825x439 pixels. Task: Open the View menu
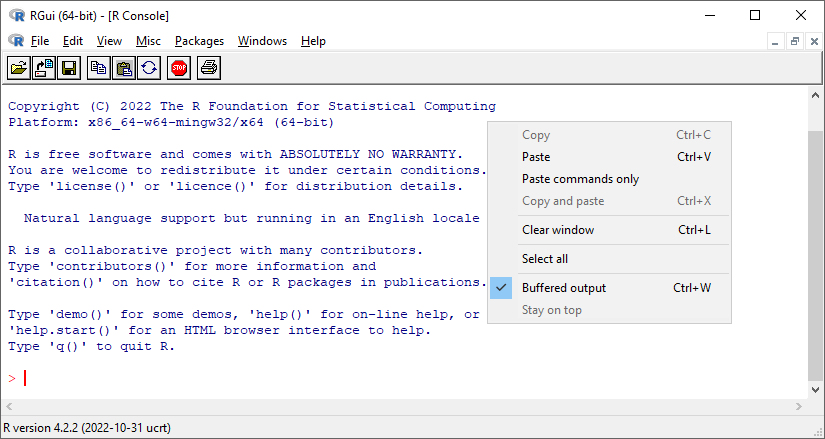tap(109, 41)
